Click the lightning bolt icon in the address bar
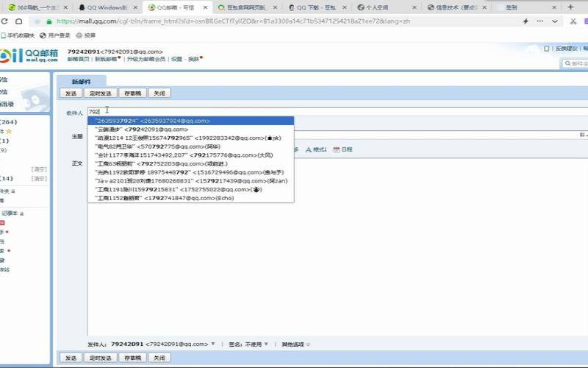This screenshot has height=368, width=588. pos(526,21)
